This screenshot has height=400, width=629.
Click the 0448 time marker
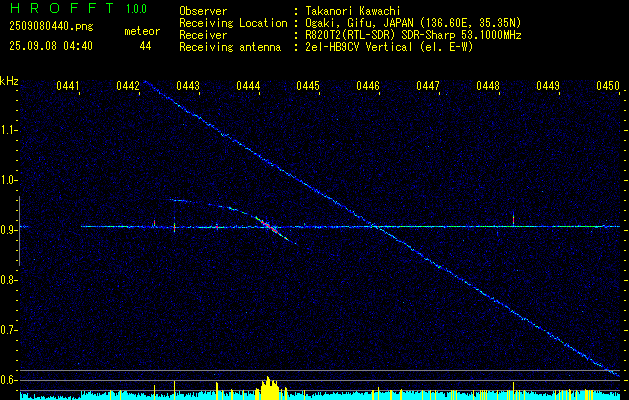coord(488,86)
